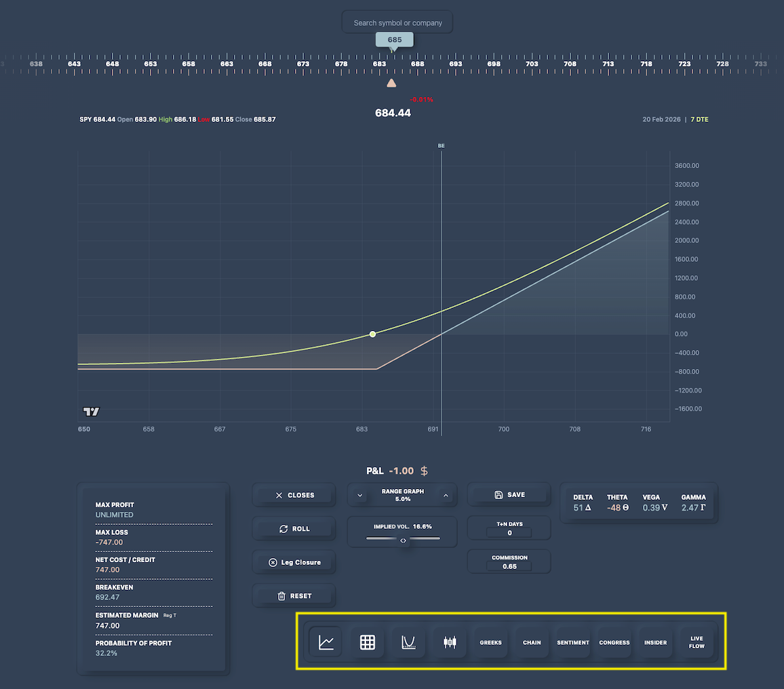
Task: Click the symbol search field
Action: click(x=397, y=22)
